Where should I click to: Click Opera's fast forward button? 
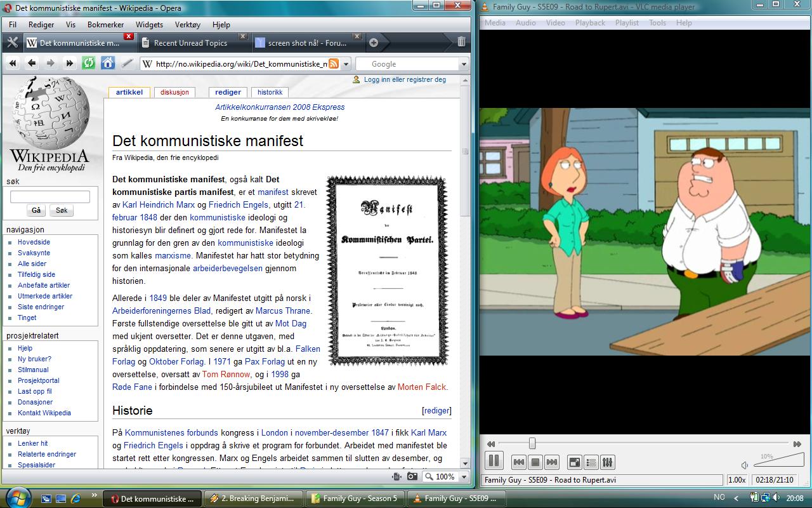70,63
